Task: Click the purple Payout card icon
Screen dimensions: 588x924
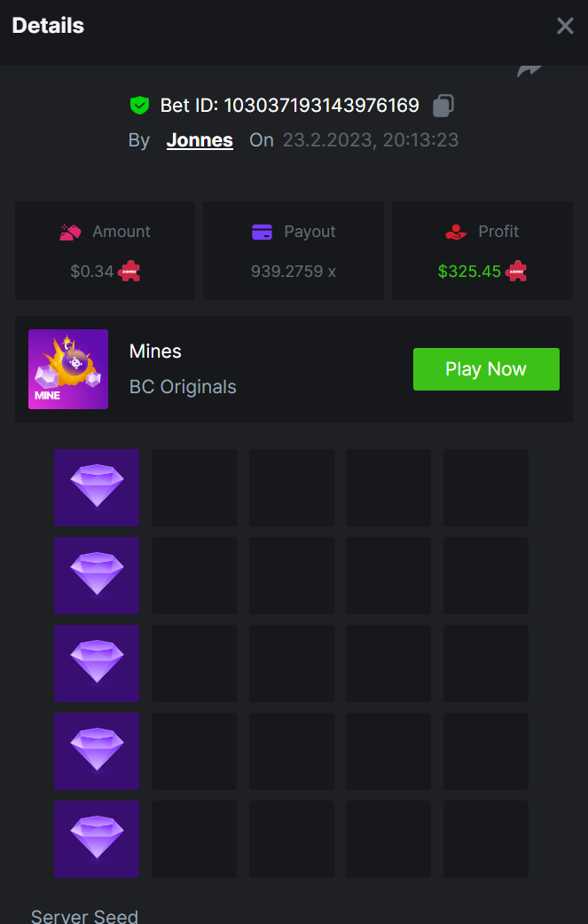Action: [262, 233]
